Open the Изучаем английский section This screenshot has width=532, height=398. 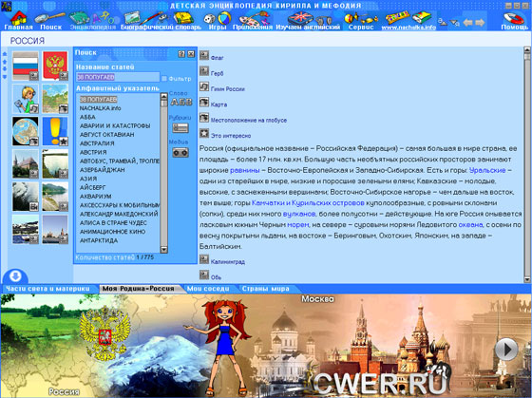308,21
